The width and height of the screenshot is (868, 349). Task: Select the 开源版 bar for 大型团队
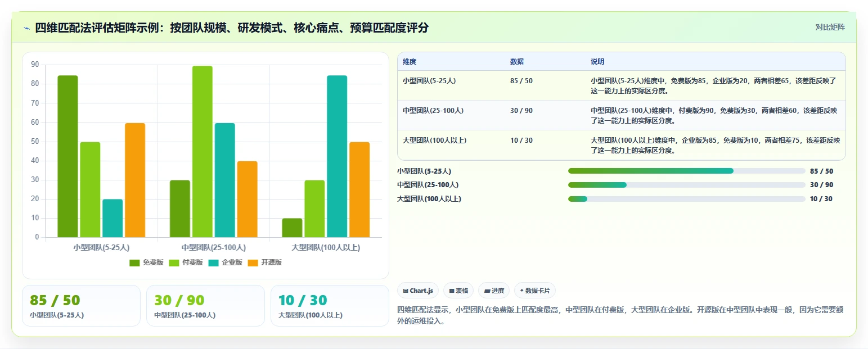359,189
